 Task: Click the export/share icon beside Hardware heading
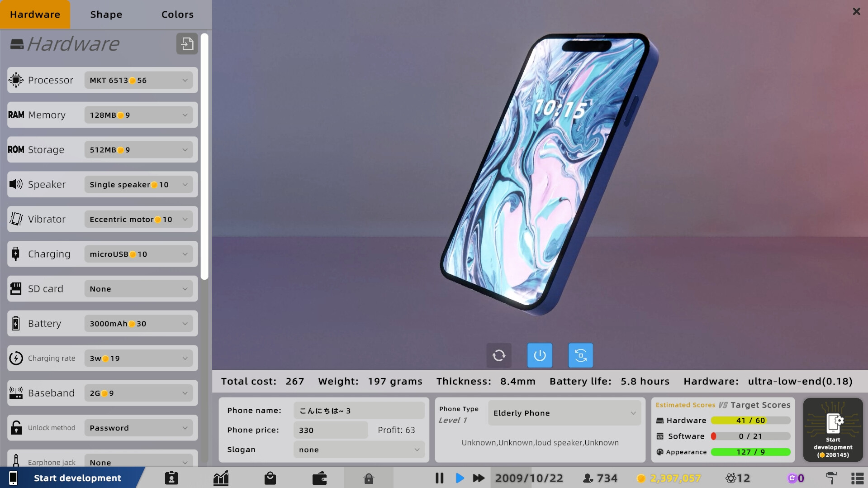pos(186,43)
